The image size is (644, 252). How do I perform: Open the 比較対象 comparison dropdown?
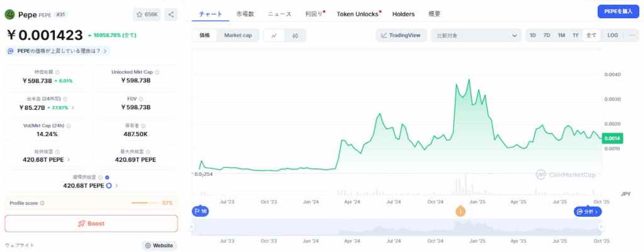(479, 35)
